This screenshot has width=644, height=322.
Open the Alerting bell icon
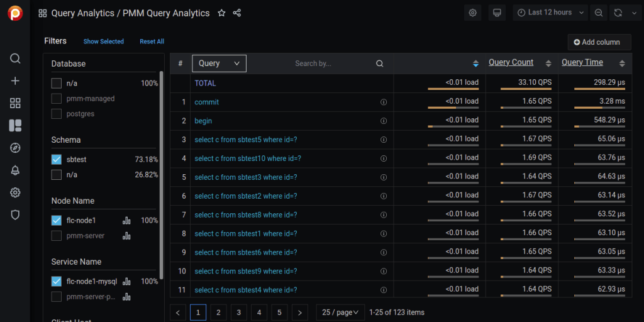coord(15,170)
